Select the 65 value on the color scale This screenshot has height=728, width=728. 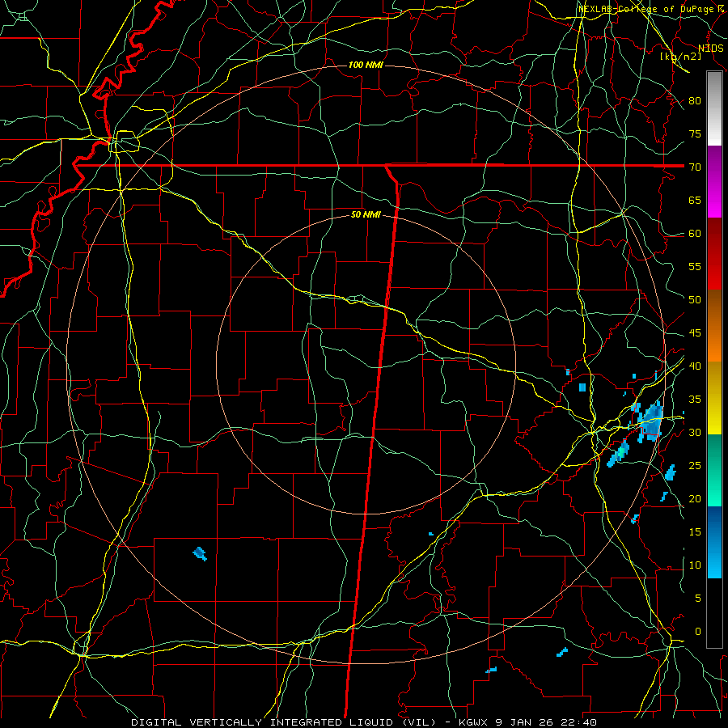click(x=695, y=200)
